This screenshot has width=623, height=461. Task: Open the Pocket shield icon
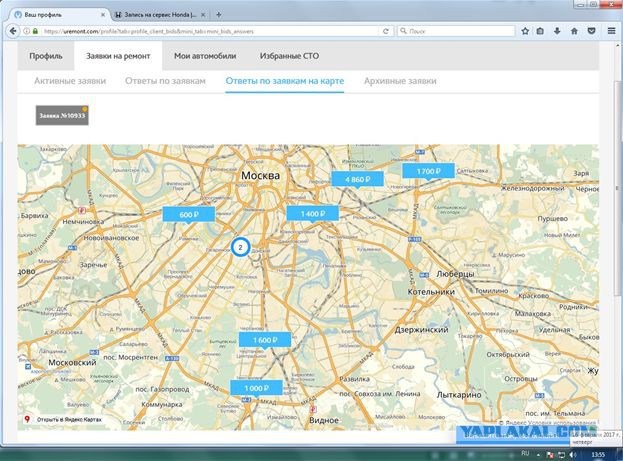point(591,31)
